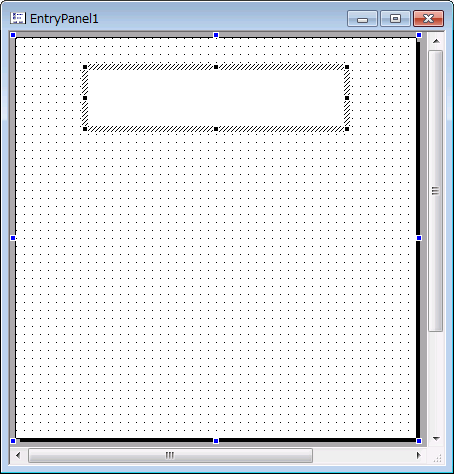Image resolution: width=454 pixels, height=474 pixels.
Task: Select the bottom-right black handle of selected control
Action: [x=347, y=129]
